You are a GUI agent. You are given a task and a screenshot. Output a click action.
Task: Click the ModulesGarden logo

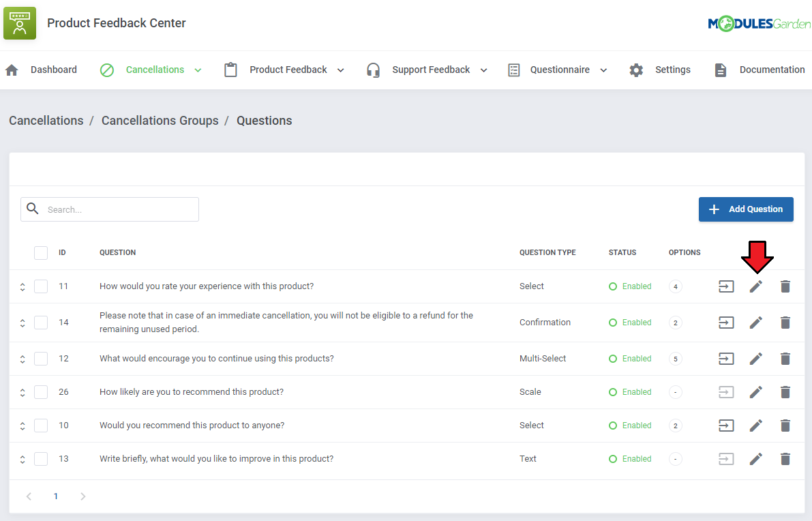pos(759,24)
